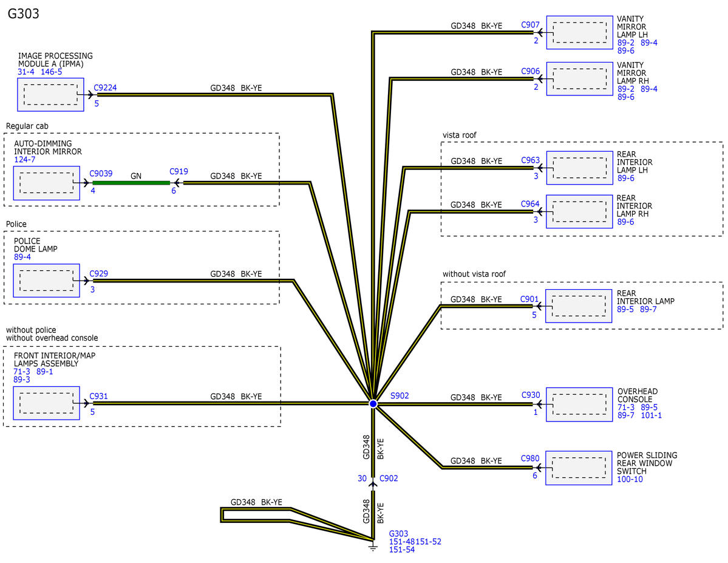Open the 100-10 page reference link
Viewport: 728px width, 563px height.
630,479
